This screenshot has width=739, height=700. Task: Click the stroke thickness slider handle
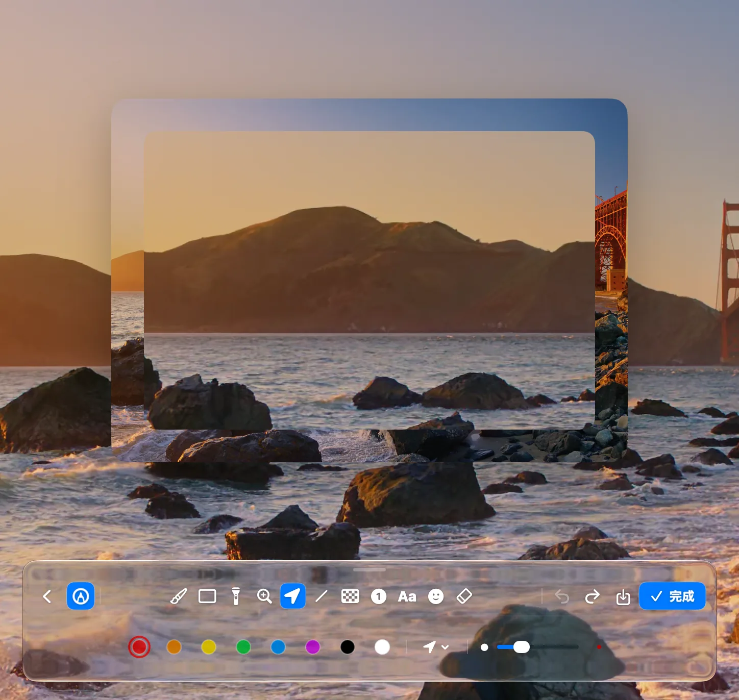point(521,647)
